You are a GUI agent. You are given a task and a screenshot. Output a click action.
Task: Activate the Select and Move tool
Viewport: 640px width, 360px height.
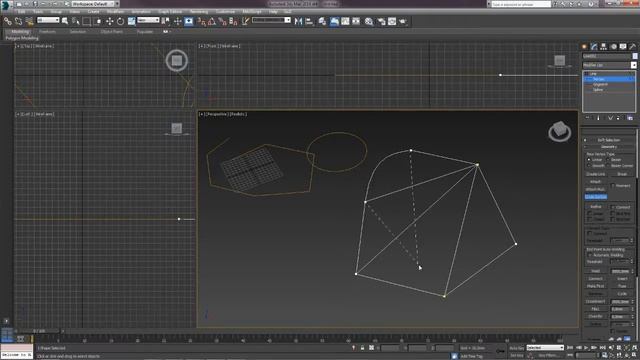pyautogui.click(x=109, y=21)
